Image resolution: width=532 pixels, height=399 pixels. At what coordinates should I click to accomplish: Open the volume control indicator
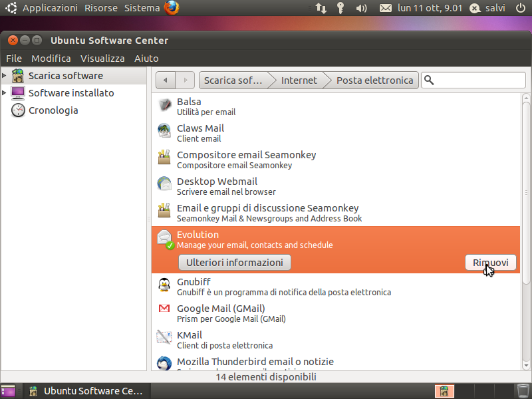pyautogui.click(x=361, y=8)
